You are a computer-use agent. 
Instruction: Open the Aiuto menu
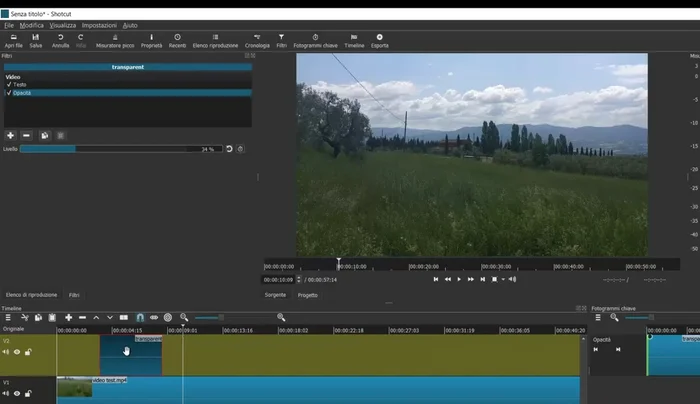(x=130, y=25)
